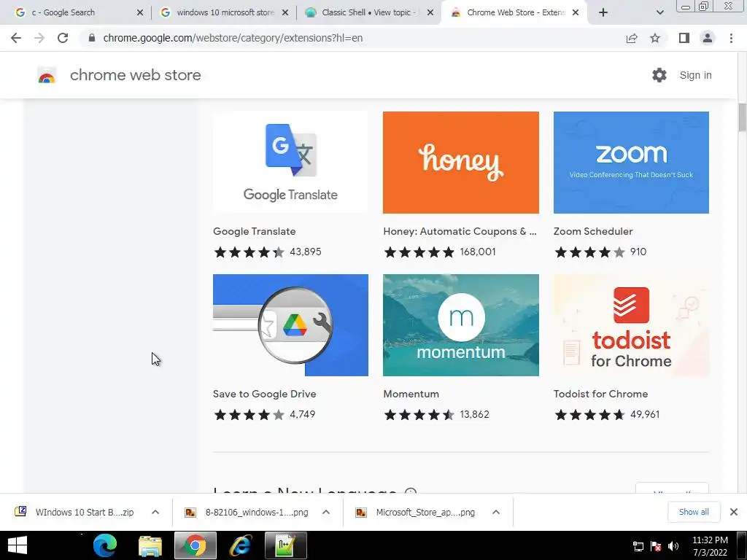Open the tab search dropdown

pyautogui.click(x=659, y=12)
